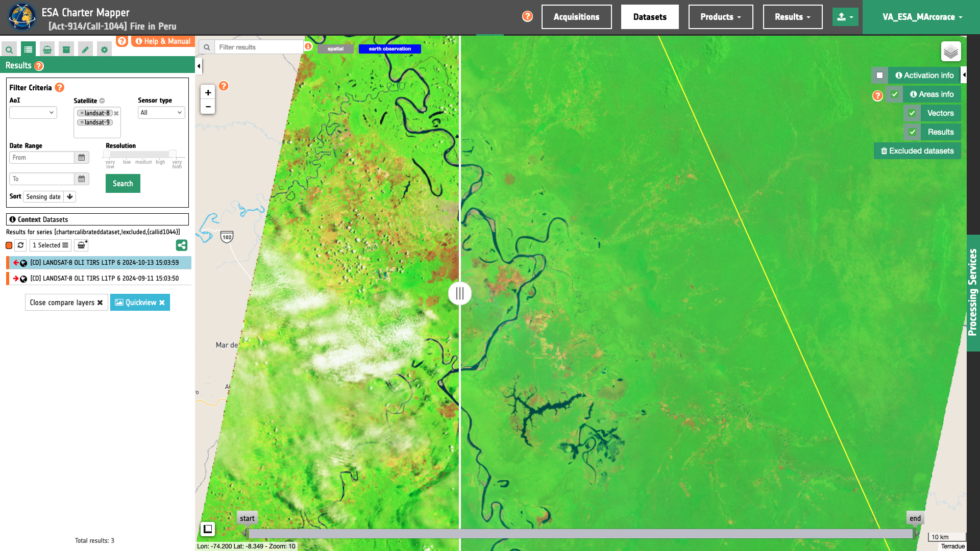The image size is (980, 551).
Task: Open the 1 Selected menu
Action: point(51,245)
